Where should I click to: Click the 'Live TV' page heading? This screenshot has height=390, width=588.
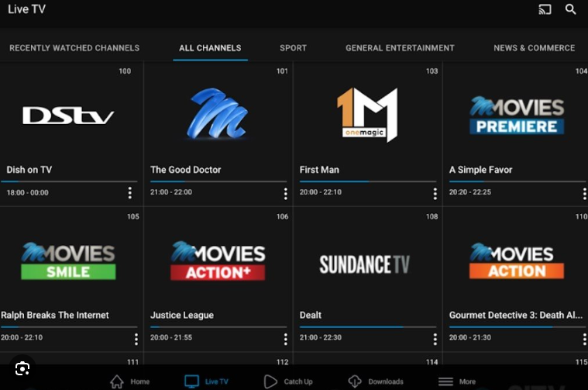point(26,9)
